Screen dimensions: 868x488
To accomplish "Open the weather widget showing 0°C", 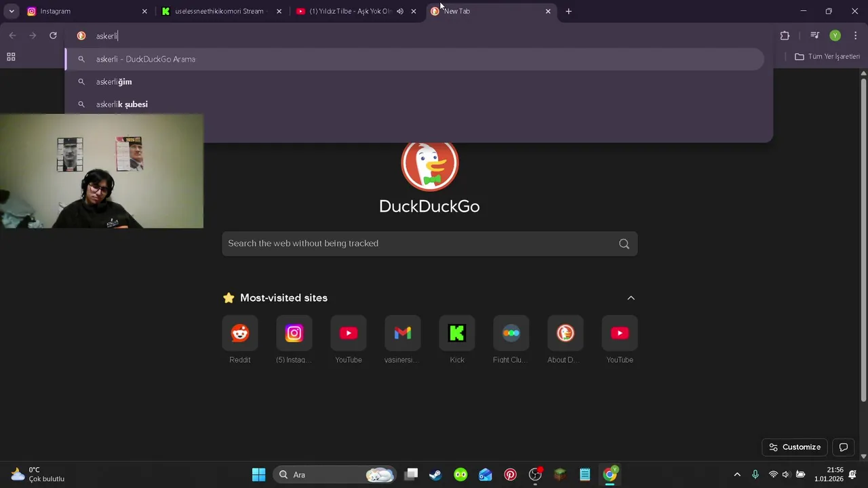I will [x=38, y=474].
